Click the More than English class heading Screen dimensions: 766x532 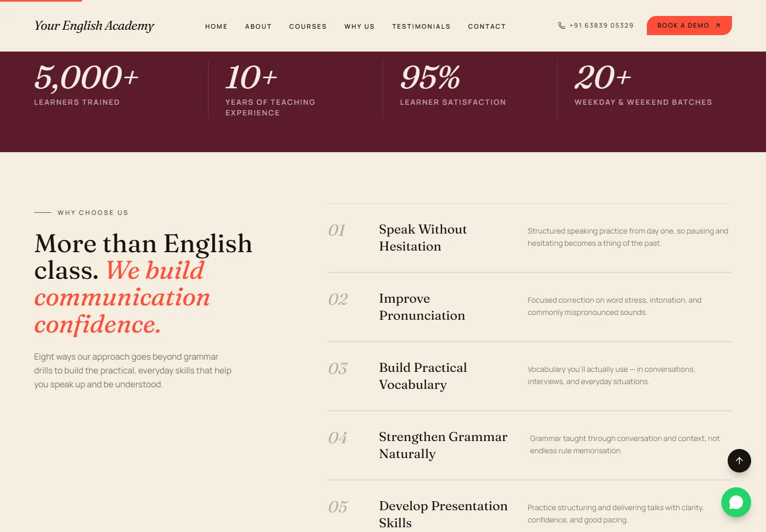tap(144, 284)
